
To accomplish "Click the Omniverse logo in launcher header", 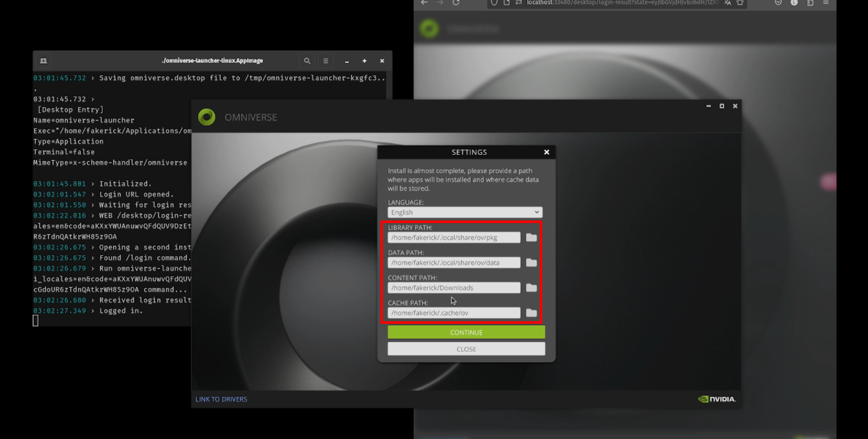I will [207, 117].
